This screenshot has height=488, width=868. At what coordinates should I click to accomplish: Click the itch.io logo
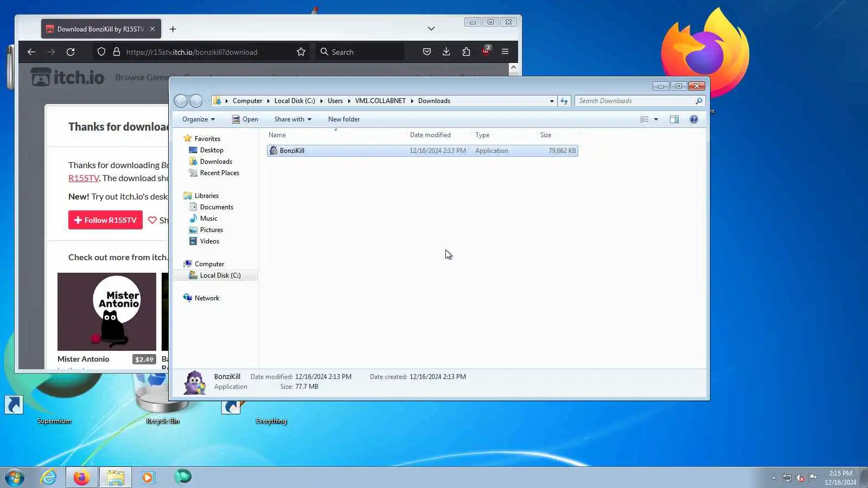[67, 78]
